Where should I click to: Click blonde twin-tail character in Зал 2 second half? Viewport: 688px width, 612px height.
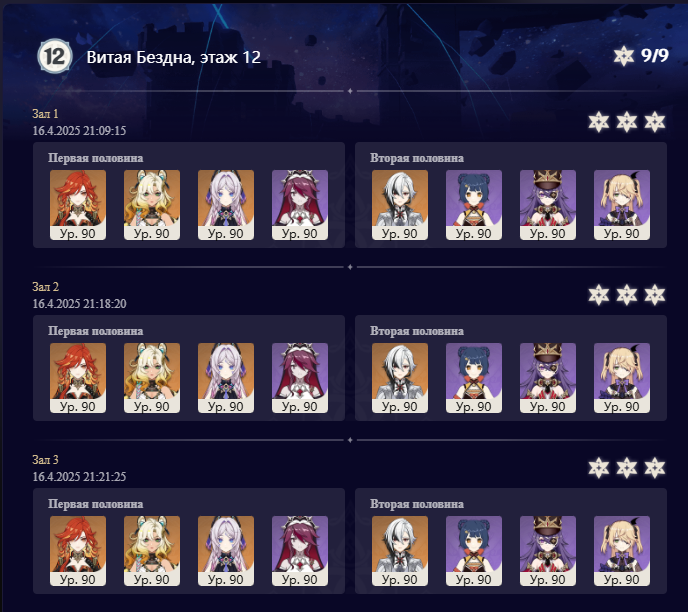(622, 378)
